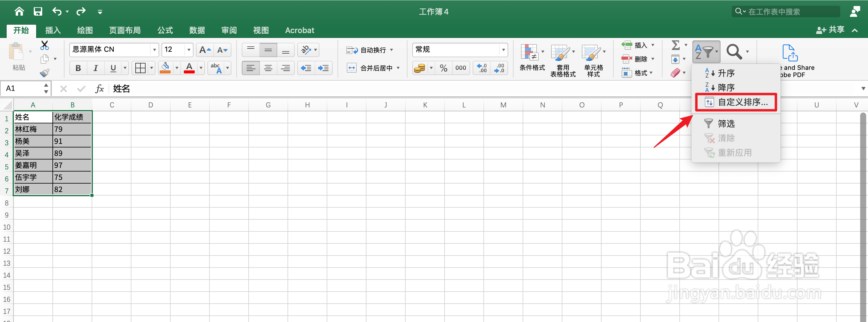Decrease indent of cell contents

point(306,68)
